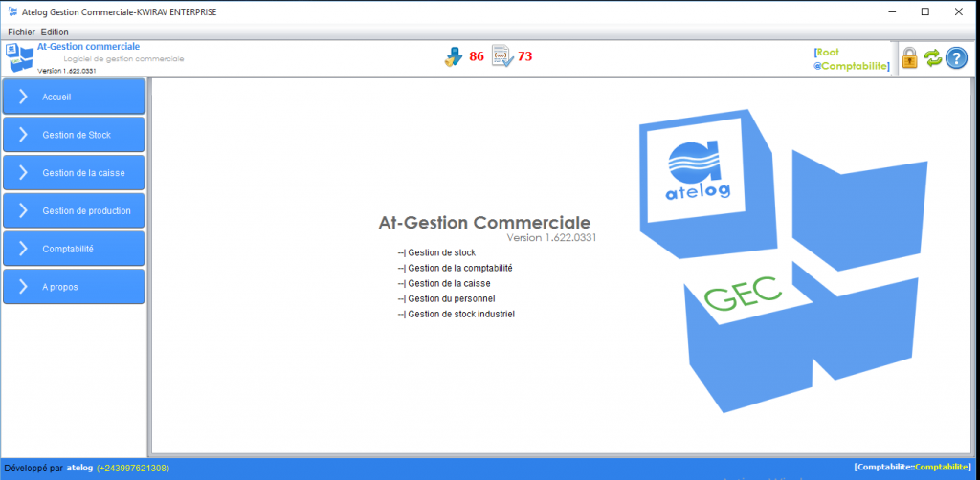Click the 'Gestion du personnel' list line
Screen dimensions: 980x480
tap(446, 298)
